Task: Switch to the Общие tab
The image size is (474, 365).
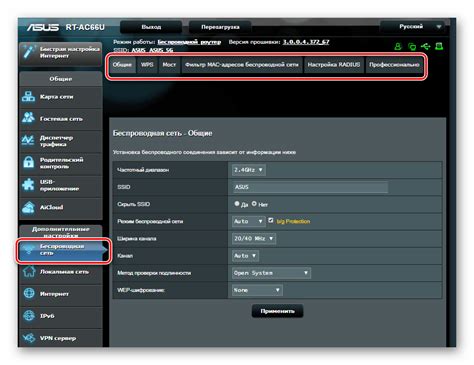Action: (122, 65)
